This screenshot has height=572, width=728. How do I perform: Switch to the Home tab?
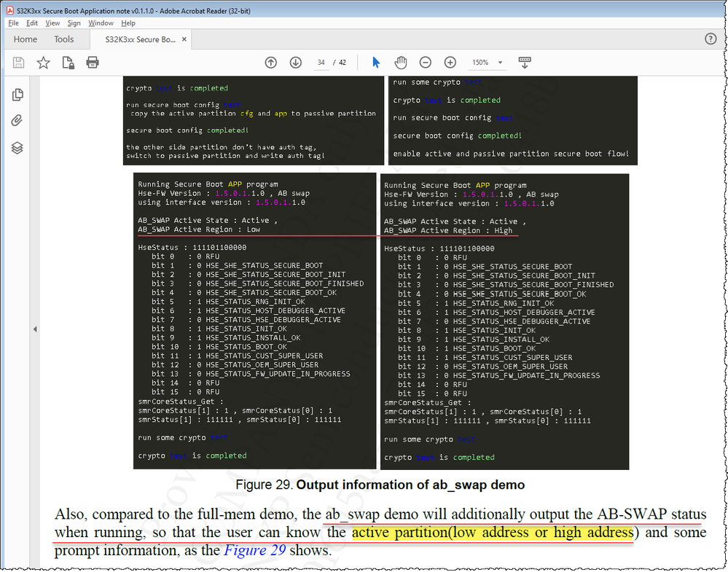pos(26,39)
